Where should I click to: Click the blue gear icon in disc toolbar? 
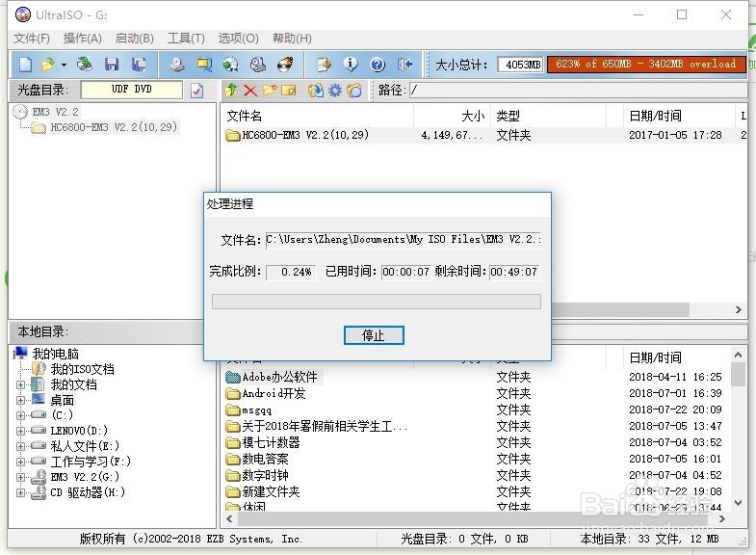coord(335,91)
